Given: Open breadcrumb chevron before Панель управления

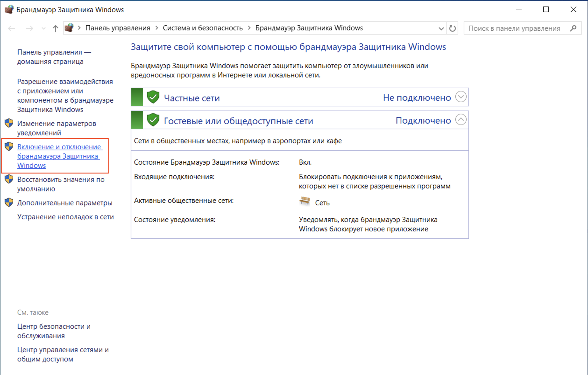Looking at the screenshot, I should click(79, 28).
